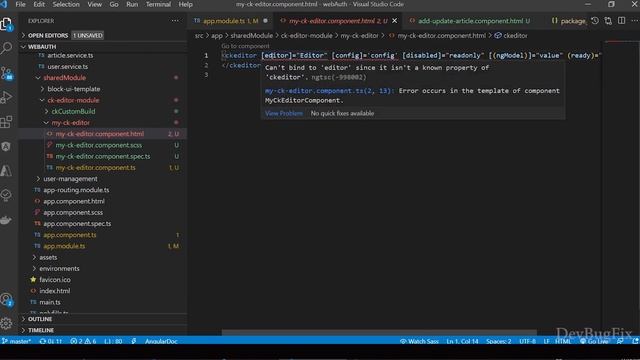Click the open changes icon in editor toolbar
The image size is (640, 360).
pyautogui.click(x=608, y=20)
